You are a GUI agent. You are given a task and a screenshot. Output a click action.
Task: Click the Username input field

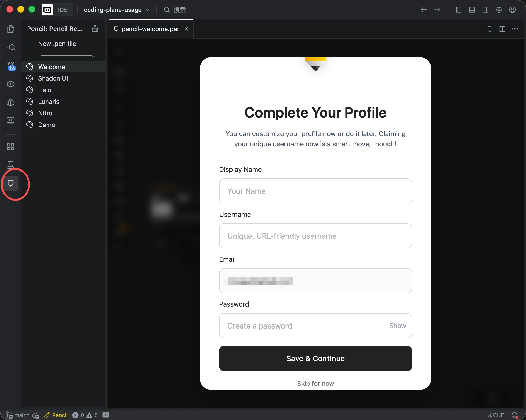(x=315, y=236)
